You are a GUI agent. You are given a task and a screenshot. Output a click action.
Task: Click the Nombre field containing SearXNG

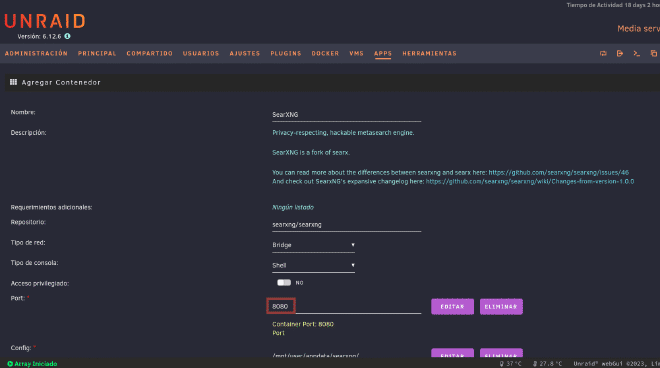coord(346,115)
